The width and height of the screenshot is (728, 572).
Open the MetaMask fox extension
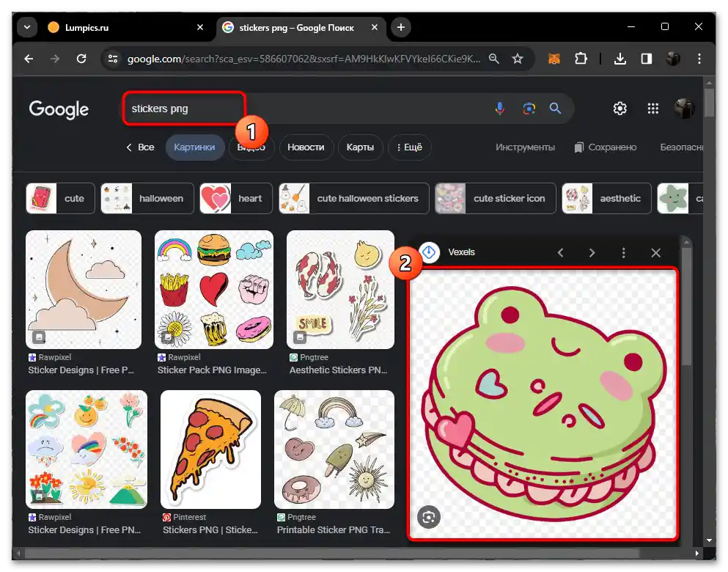tap(554, 59)
